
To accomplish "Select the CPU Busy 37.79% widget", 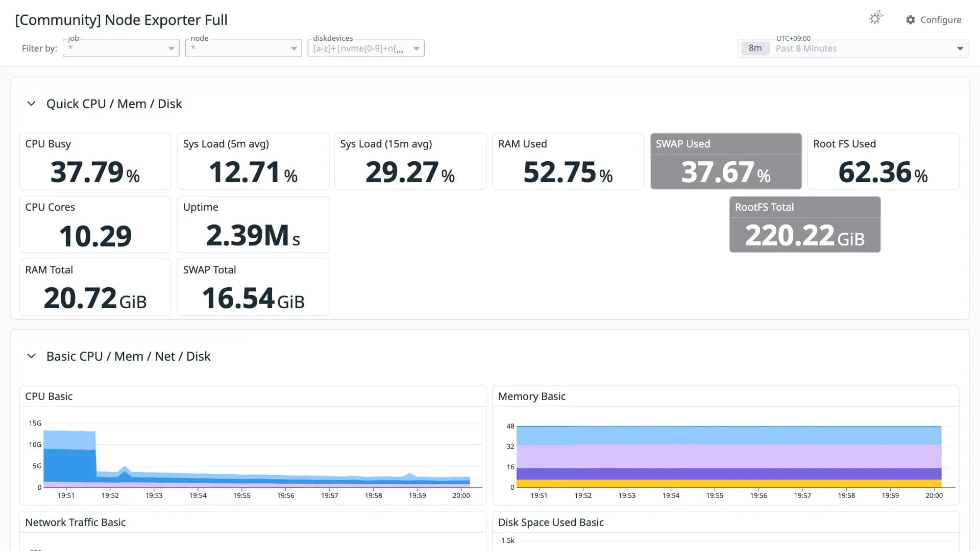I will coord(95,161).
